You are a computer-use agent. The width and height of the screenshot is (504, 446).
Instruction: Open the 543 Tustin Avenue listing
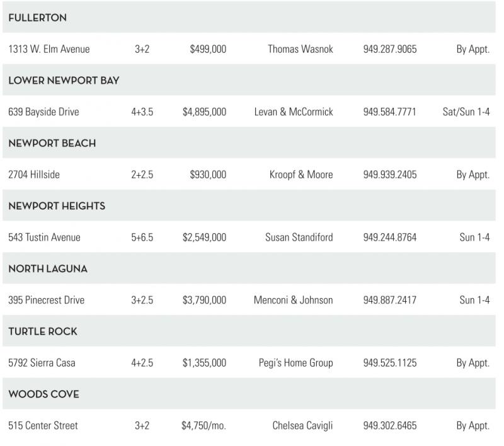pos(44,237)
